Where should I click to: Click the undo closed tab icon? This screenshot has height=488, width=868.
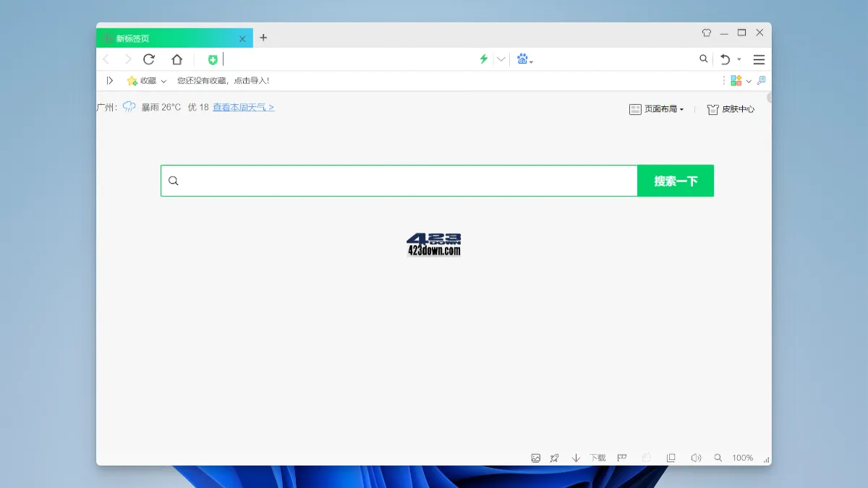(x=724, y=59)
